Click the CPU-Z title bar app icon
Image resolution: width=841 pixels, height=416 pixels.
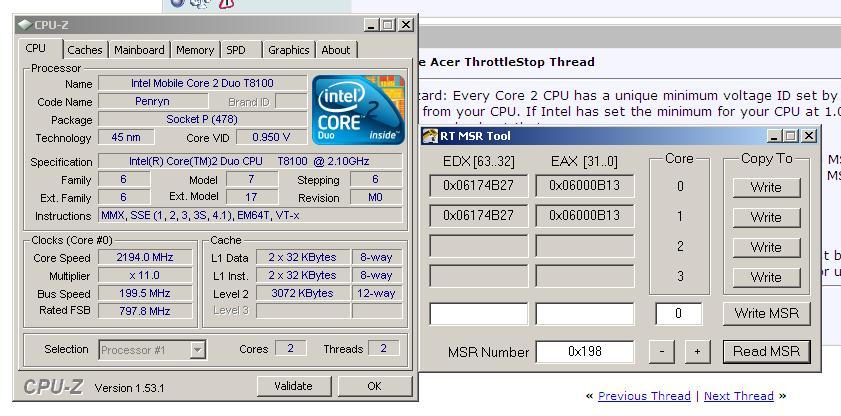(x=24, y=25)
